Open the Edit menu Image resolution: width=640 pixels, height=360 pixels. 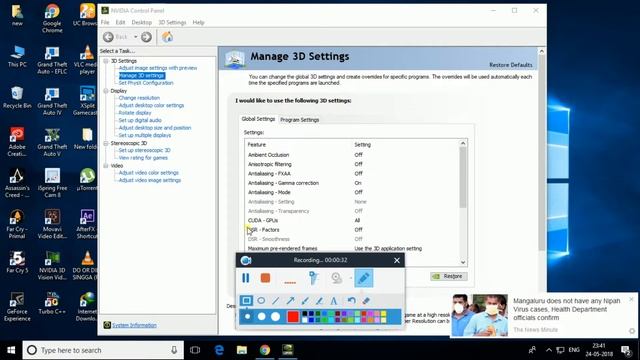tap(120, 22)
